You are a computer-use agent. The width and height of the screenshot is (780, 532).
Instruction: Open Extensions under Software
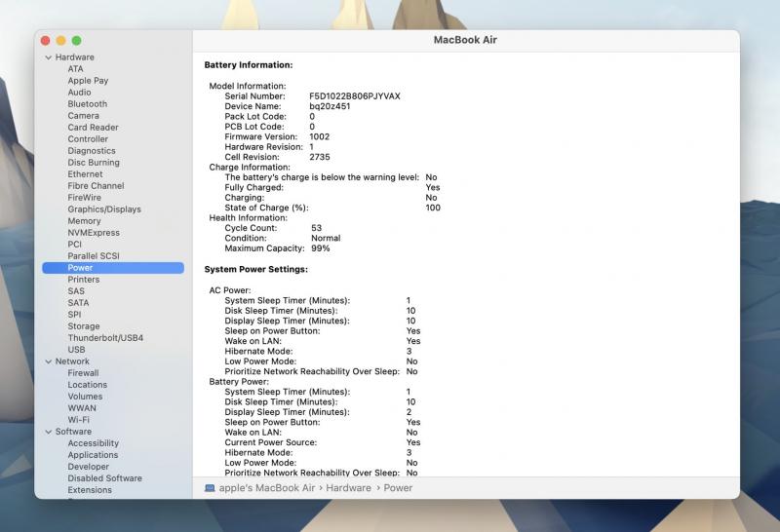tap(90, 490)
